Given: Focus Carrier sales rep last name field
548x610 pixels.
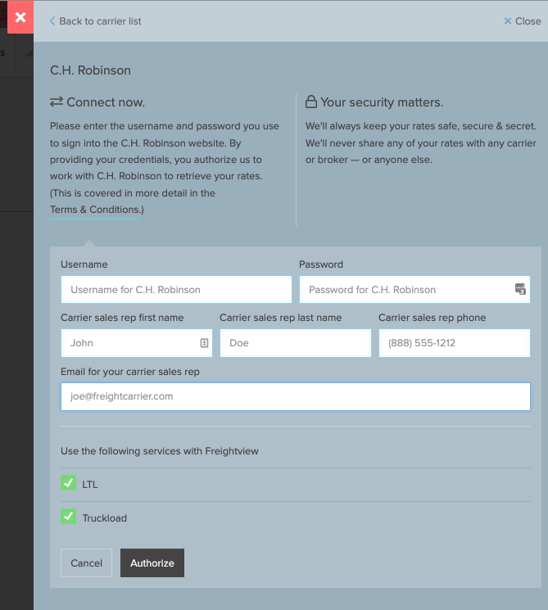Looking at the screenshot, I should (x=296, y=343).
